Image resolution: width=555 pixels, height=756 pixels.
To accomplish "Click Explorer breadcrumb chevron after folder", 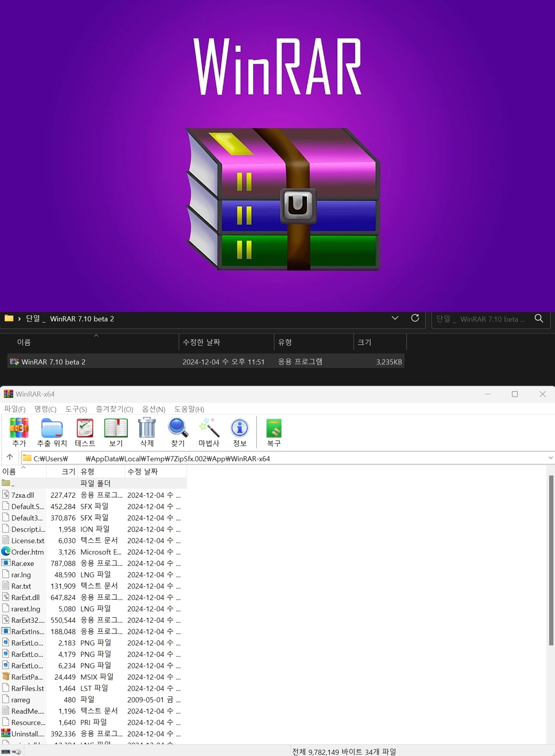I will pyautogui.click(x=19, y=319).
